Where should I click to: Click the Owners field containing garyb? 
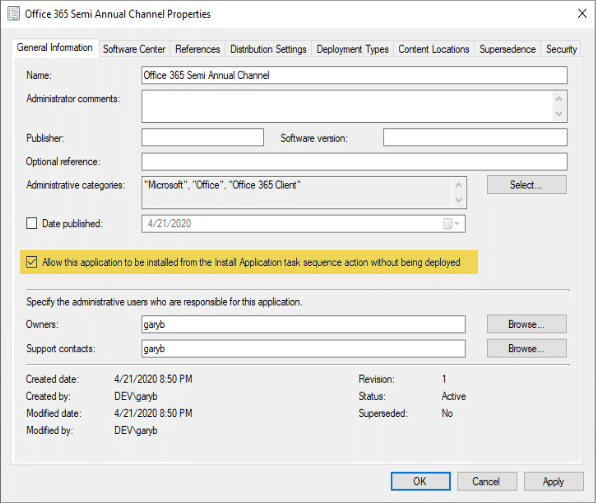303,324
